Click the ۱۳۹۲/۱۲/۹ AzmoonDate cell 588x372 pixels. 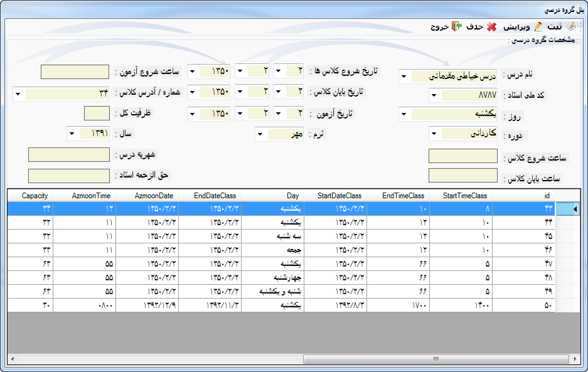coord(147,306)
